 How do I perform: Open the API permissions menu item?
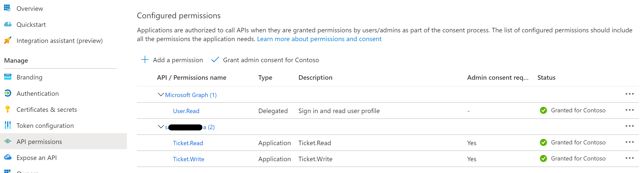coord(39,142)
